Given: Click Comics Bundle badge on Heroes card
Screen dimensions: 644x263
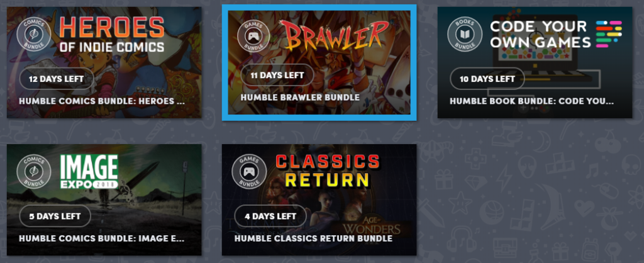Looking at the screenshot, I should [34, 34].
